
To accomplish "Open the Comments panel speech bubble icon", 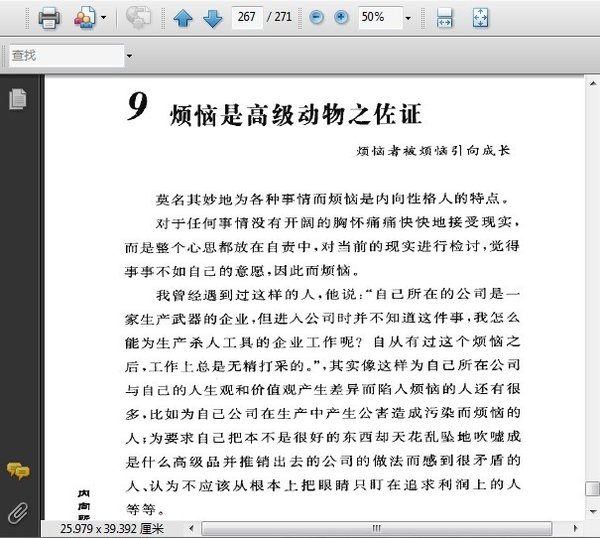I will click(x=18, y=471).
